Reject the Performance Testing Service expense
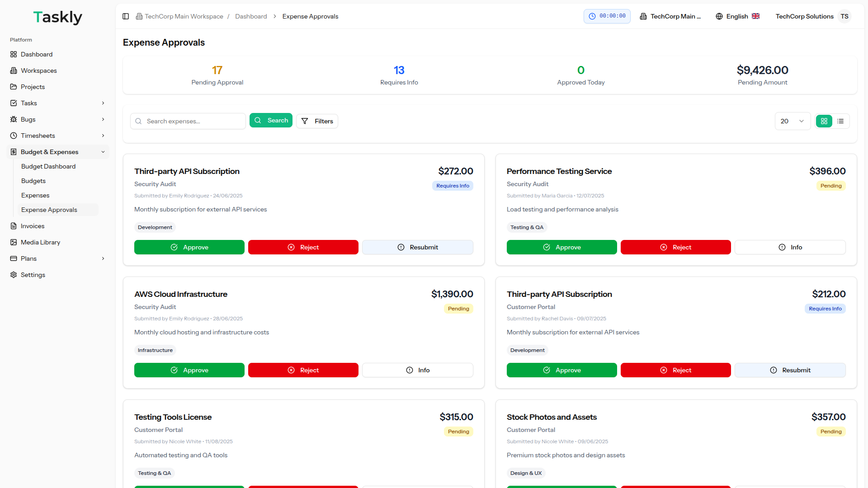The image size is (868, 488). (x=675, y=247)
